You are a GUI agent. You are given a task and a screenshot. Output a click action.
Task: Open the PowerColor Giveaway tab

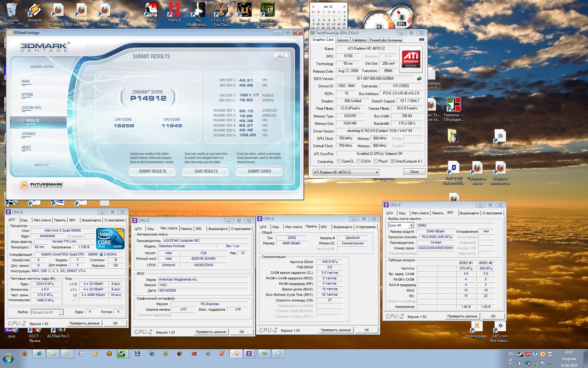pos(386,40)
